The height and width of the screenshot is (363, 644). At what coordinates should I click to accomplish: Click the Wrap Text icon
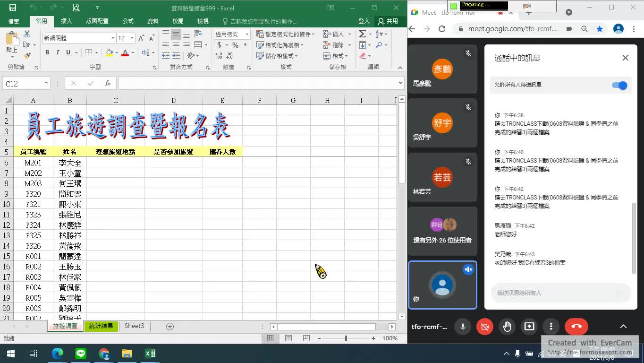click(x=198, y=34)
